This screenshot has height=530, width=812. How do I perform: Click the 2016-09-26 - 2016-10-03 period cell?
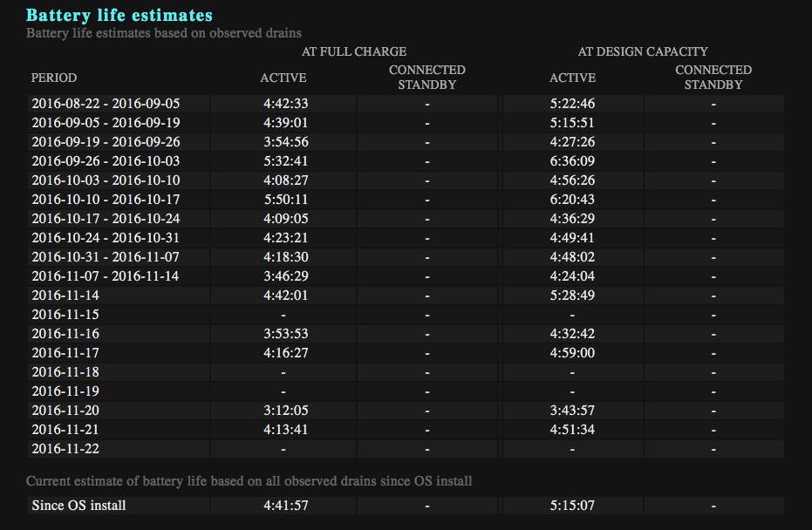[x=106, y=161]
